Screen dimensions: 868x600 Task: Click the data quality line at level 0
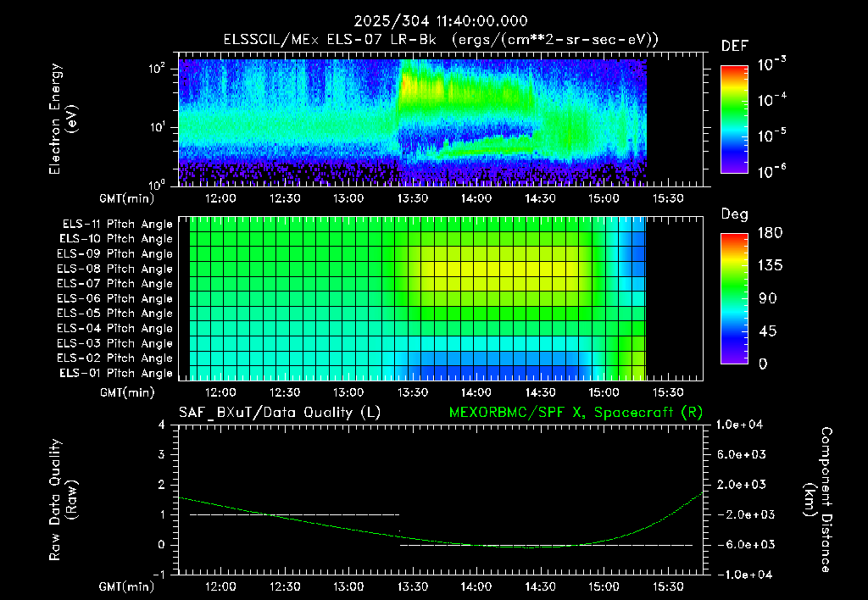(547, 545)
